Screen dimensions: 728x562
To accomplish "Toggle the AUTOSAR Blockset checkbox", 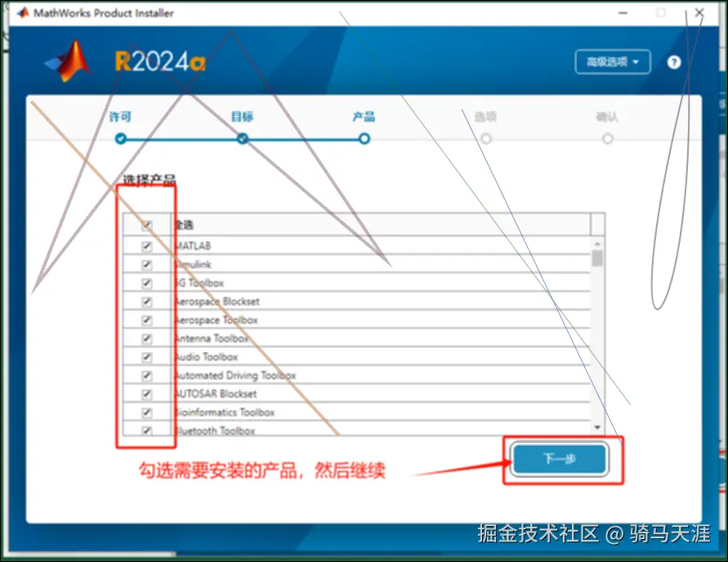I will 147,394.
